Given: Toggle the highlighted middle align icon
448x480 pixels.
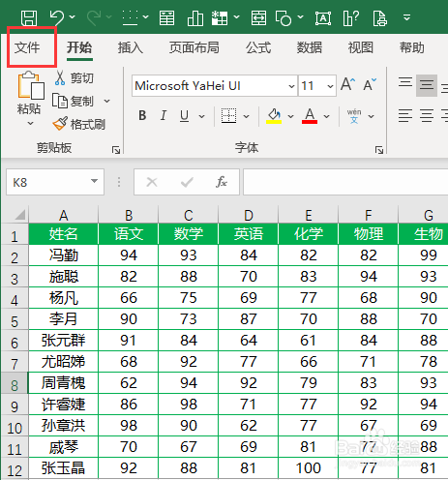Looking at the screenshot, I should pyautogui.click(x=427, y=85).
